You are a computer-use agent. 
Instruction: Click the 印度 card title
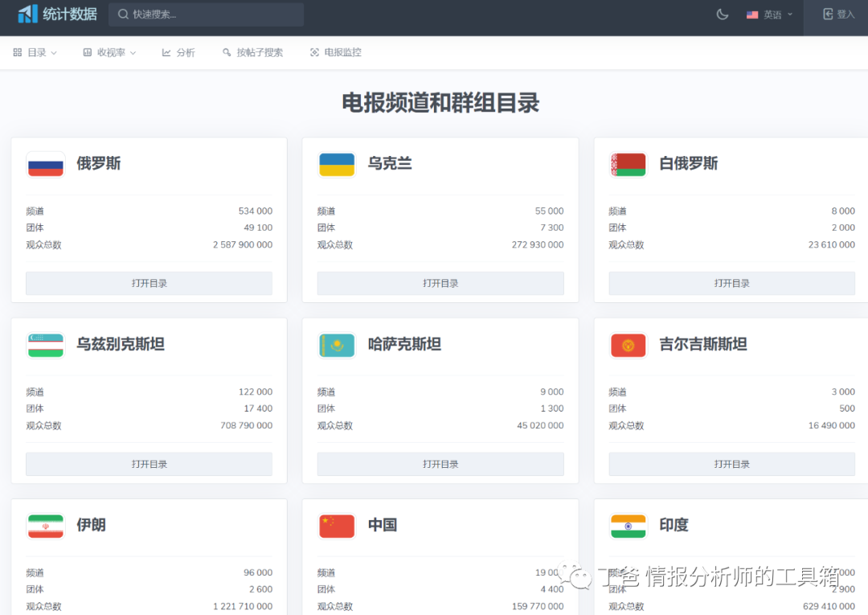[674, 525]
